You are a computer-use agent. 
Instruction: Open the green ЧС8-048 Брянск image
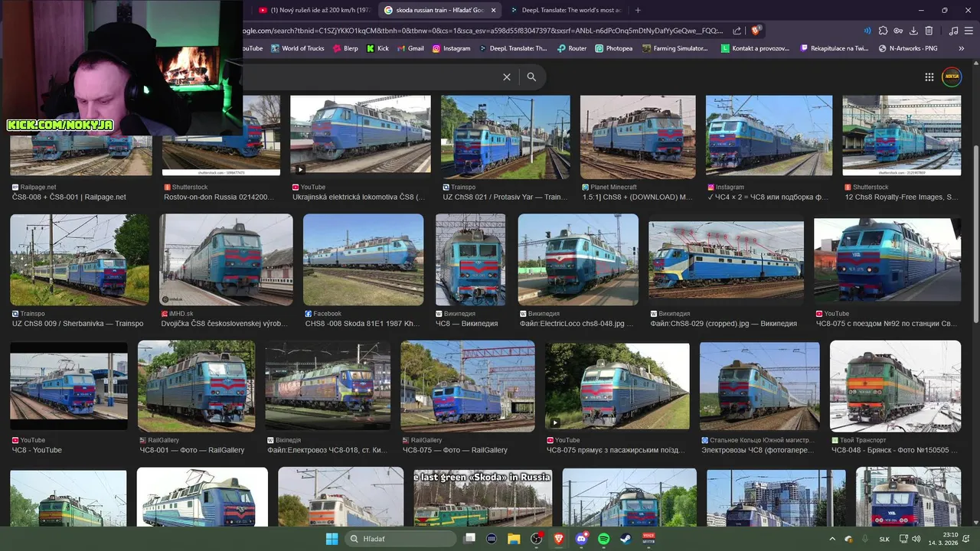click(895, 386)
